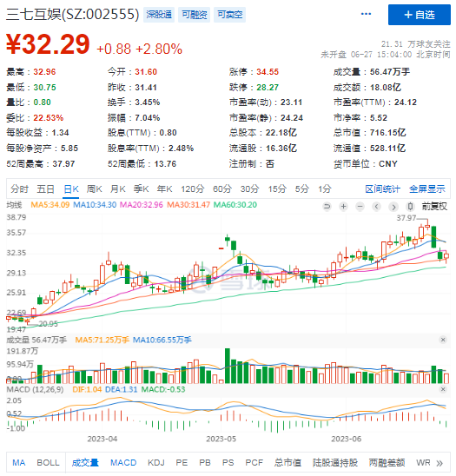This screenshot has width=456, height=476.
Task: Click 全屏显示 fullscreen link
Action: (426, 189)
